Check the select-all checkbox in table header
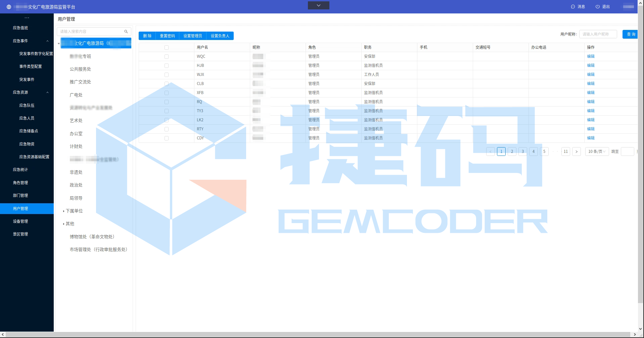Viewport: 644px width, 338px height. click(167, 47)
